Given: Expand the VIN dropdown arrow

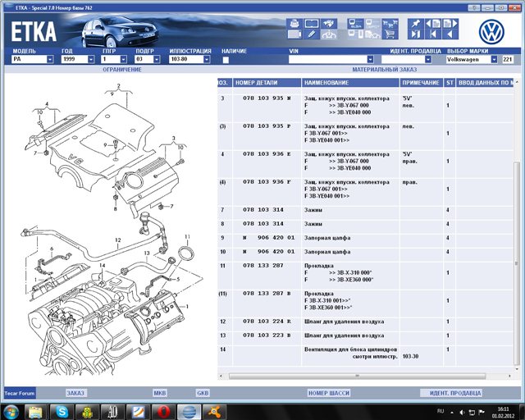Looking at the screenshot, I should click(x=370, y=59).
